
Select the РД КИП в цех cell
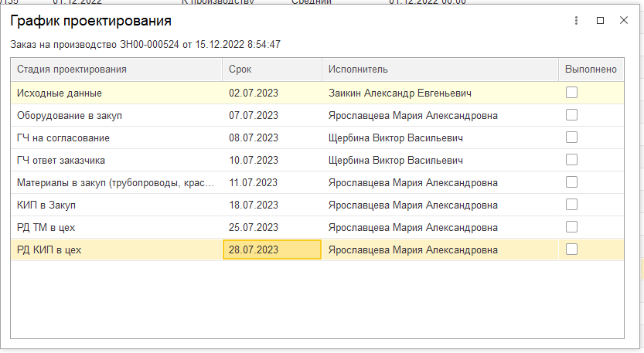[x=117, y=249]
